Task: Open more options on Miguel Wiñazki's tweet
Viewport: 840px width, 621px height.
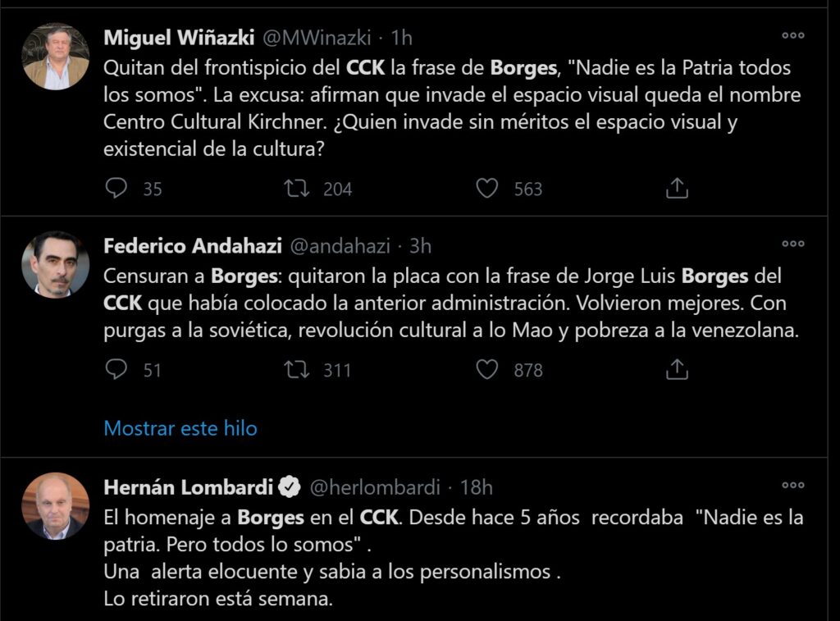Action: 792,35
